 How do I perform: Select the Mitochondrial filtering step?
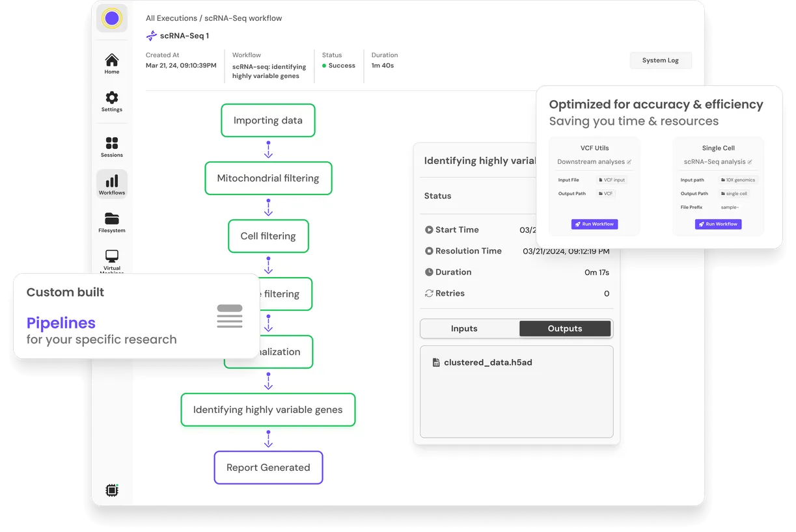click(268, 178)
